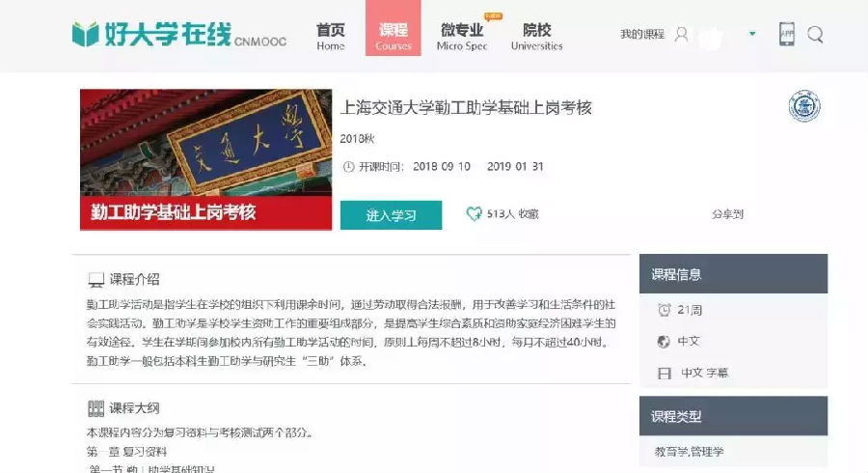
Task: Click the course cover thumbnail image
Action: (206, 159)
